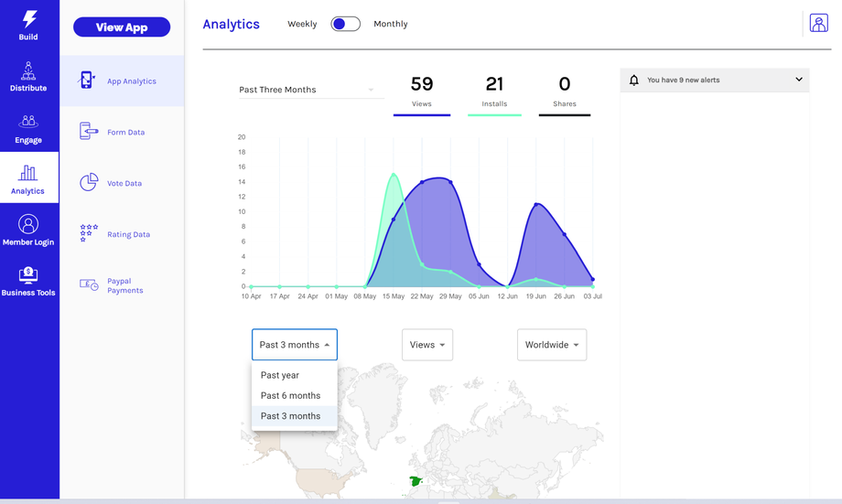Open the Past Three Months chart dropdown
Screen dimensions: 842x504
[x=307, y=90]
